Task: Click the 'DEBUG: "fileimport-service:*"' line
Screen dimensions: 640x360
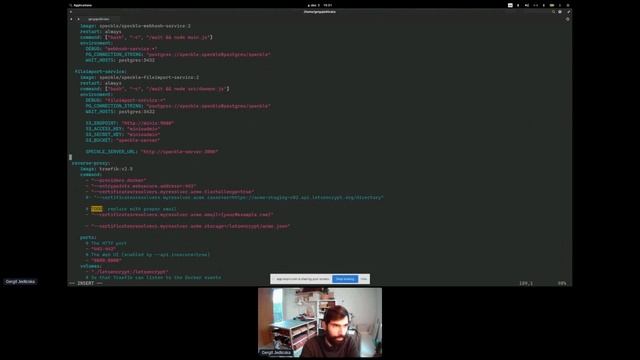Action: pyautogui.click(x=125, y=100)
